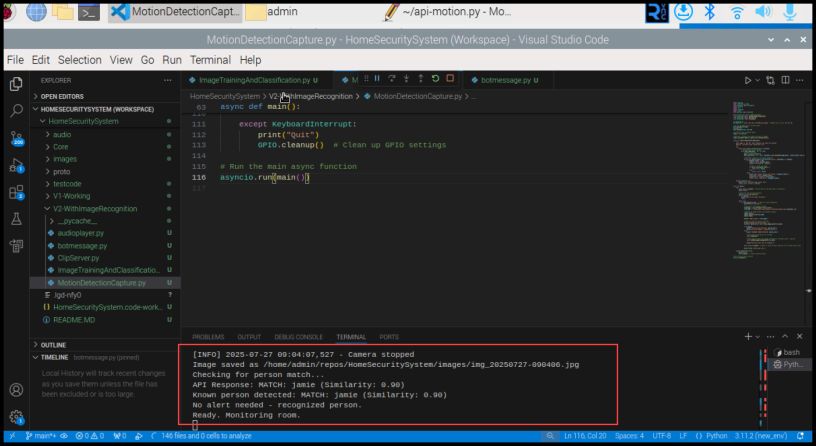Open Explorer Views and More Actions ellipsis

tap(168, 80)
